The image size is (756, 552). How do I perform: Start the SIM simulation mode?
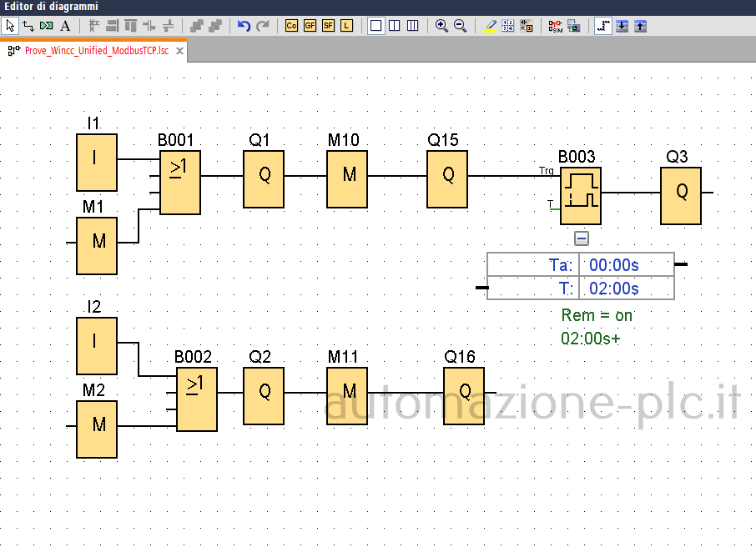556,26
